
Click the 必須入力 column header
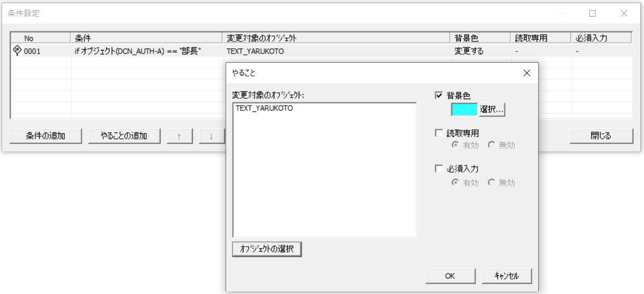pyautogui.click(x=601, y=38)
